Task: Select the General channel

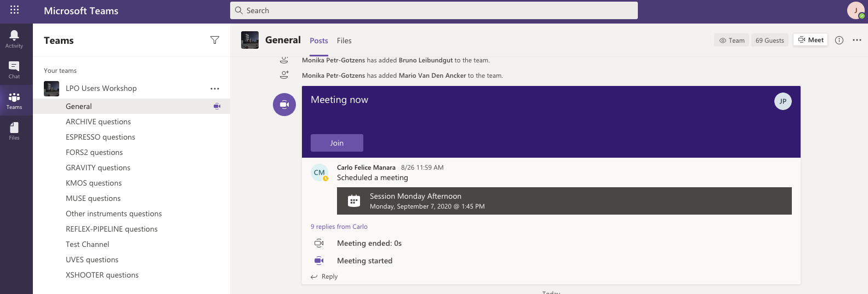Action: pyautogui.click(x=132, y=106)
